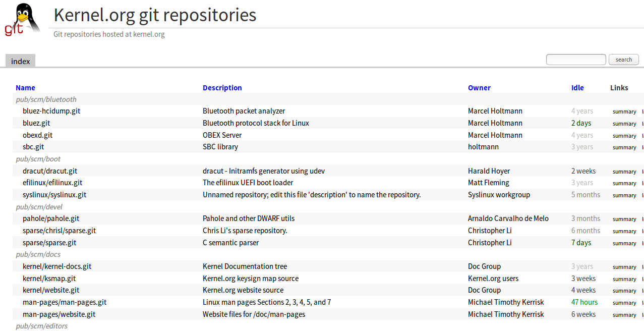Click 'C semantic parser' description
This screenshot has height=331, width=644.
230,243
